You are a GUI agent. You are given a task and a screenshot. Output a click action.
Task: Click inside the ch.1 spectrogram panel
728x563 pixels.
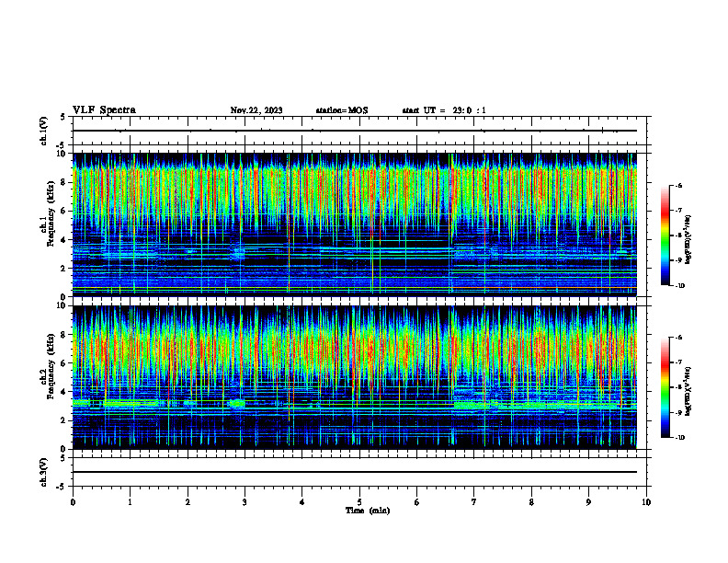(355, 224)
